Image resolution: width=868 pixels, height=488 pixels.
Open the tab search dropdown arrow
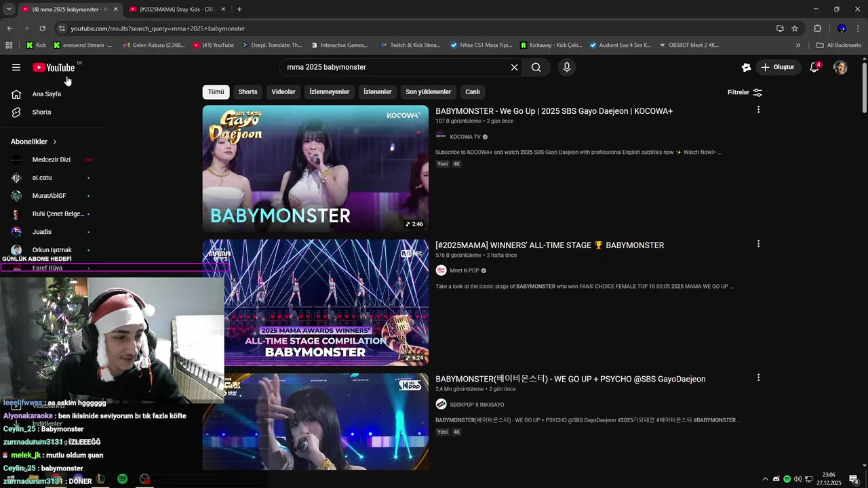pyautogui.click(x=8, y=9)
